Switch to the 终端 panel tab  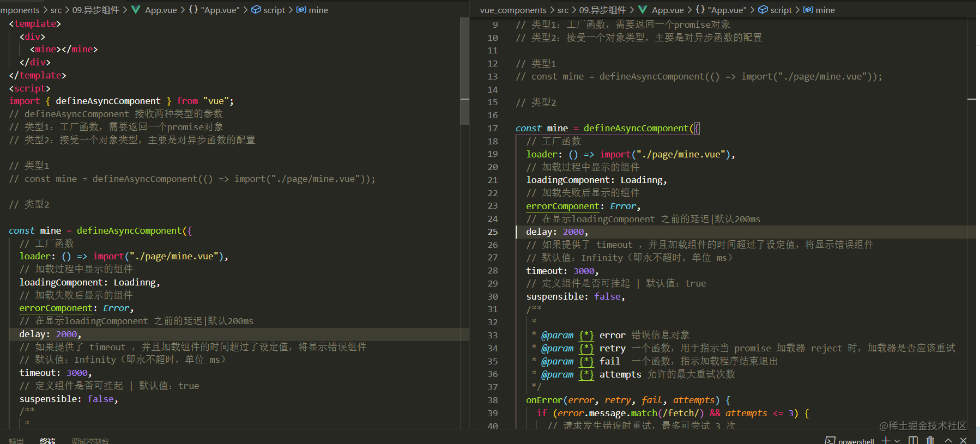tap(47, 441)
